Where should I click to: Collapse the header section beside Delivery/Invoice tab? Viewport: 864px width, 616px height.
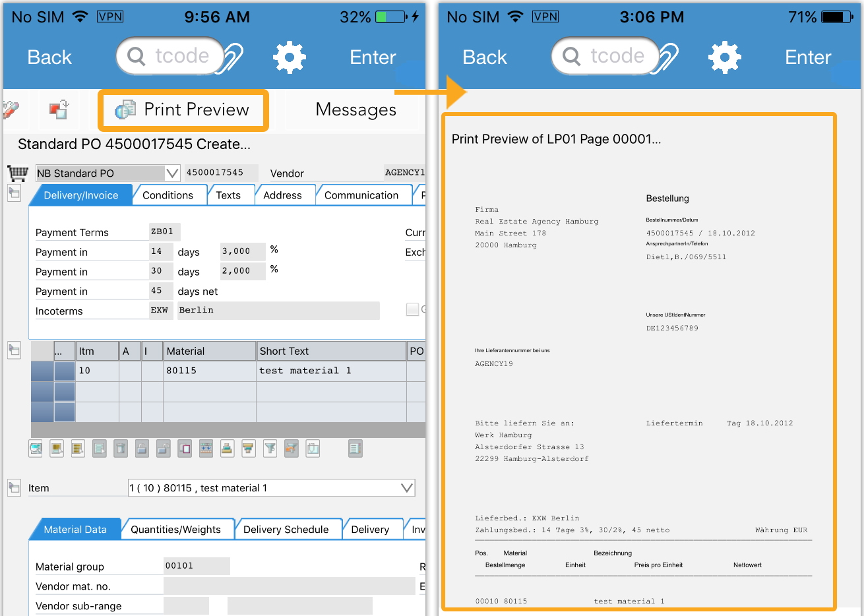click(x=14, y=193)
